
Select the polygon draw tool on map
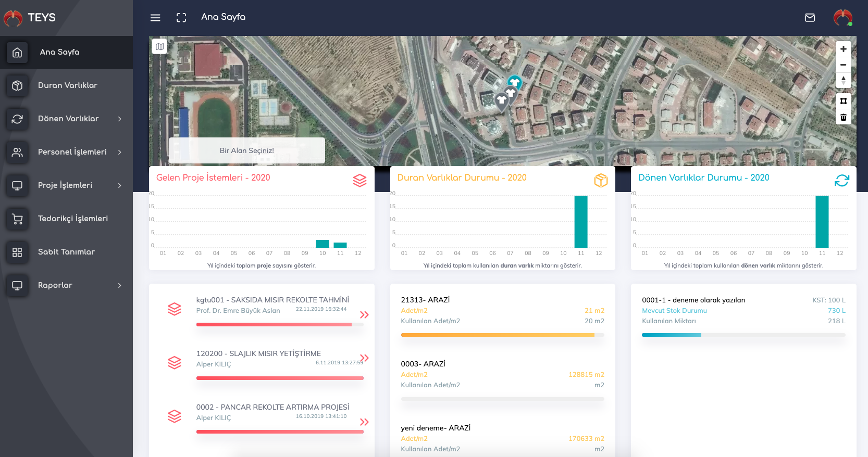pyautogui.click(x=843, y=101)
